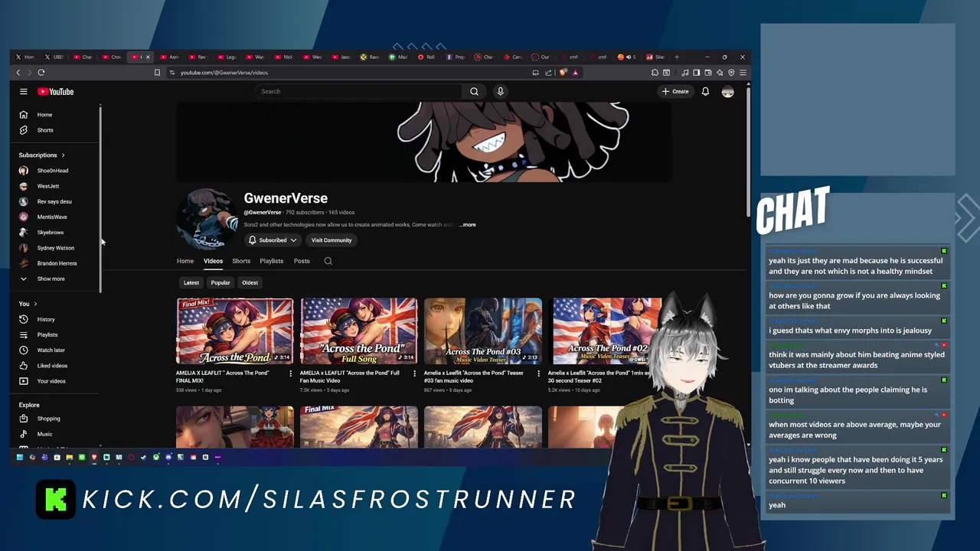This screenshot has width=980, height=551.
Task: Open options for Across the Pond FINAL MIX video
Action: click(290, 373)
